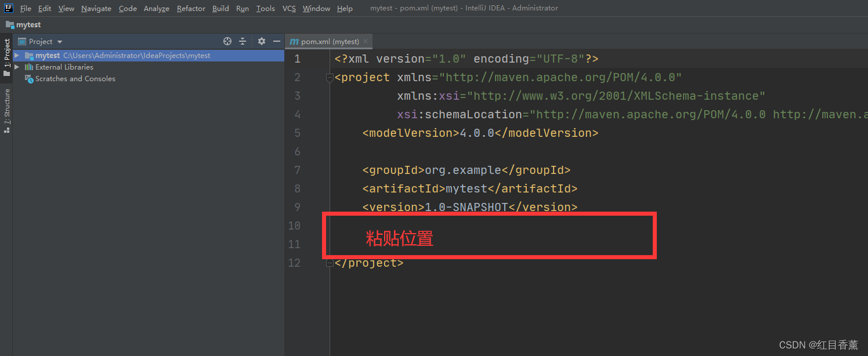This screenshot has width=868, height=356.
Task: Open the Project panel settings gear
Action: [x=261, y=41]
